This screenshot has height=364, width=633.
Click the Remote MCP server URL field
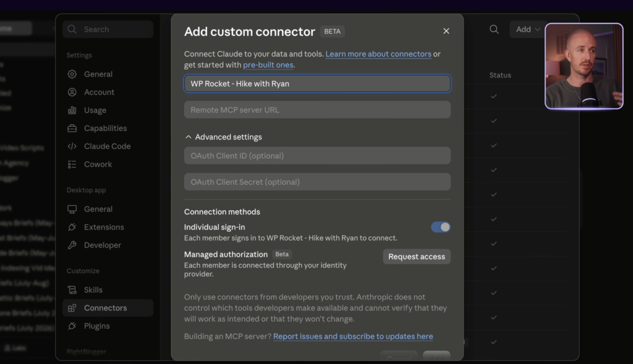(317, 110)
